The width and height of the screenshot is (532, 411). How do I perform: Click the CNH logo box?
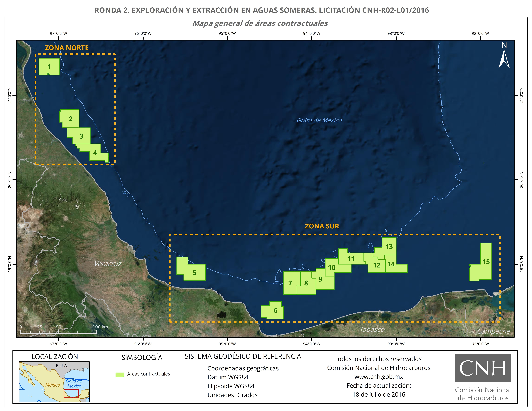(x=483, y=368)
